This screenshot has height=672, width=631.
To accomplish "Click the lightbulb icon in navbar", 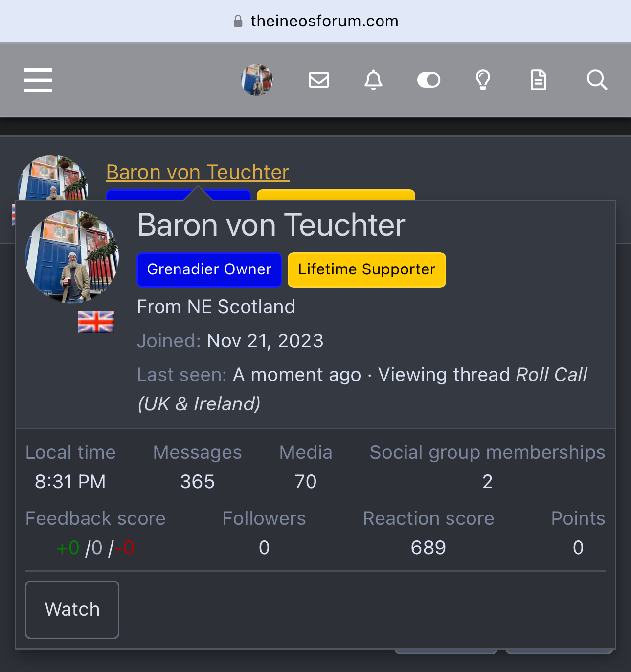I will coord(483,80).
